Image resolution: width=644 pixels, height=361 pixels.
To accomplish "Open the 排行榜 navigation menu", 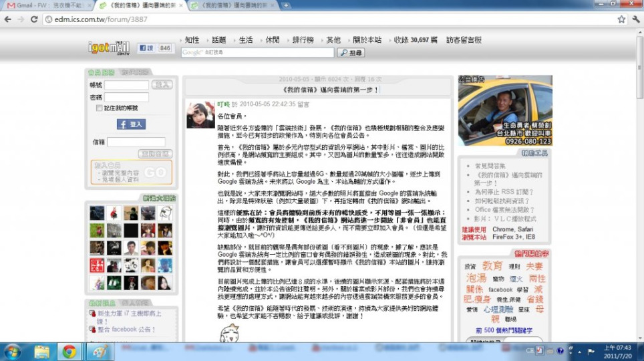I will 305,40.
